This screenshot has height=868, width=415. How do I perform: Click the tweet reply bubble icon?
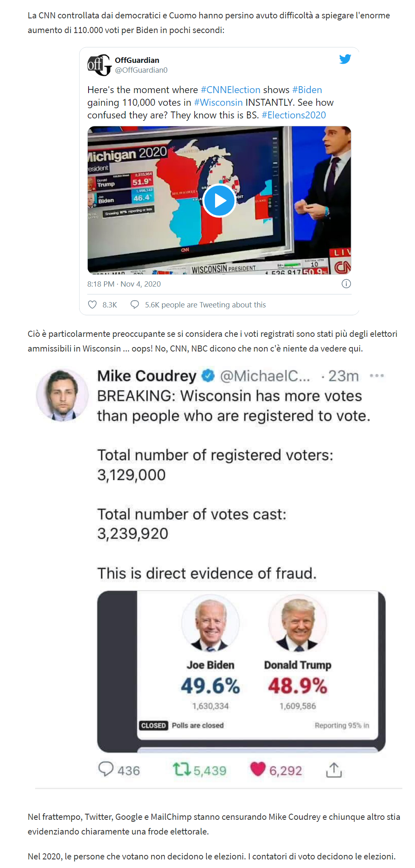pos(135,305)
